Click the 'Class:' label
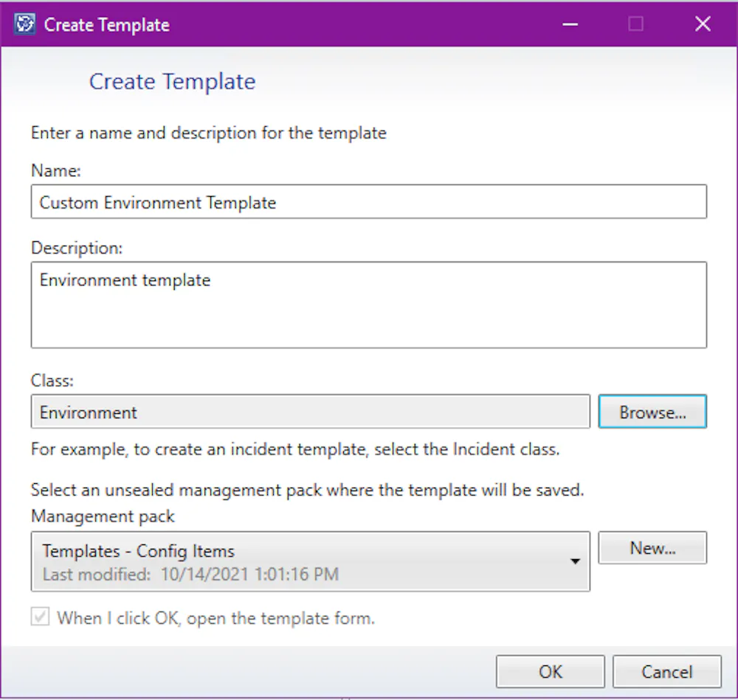Viewport: 738px width, 700px height. pyautogui.click(x=52, y=380)
